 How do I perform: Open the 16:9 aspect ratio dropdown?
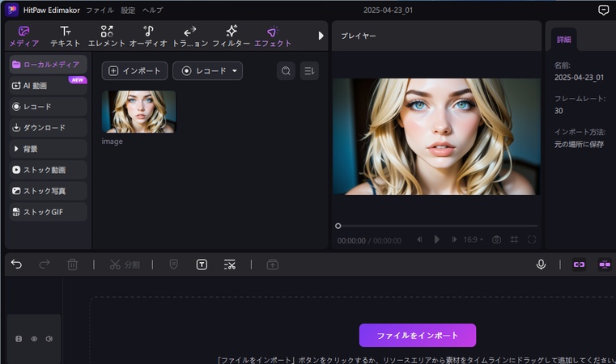[x=473, y=239]
